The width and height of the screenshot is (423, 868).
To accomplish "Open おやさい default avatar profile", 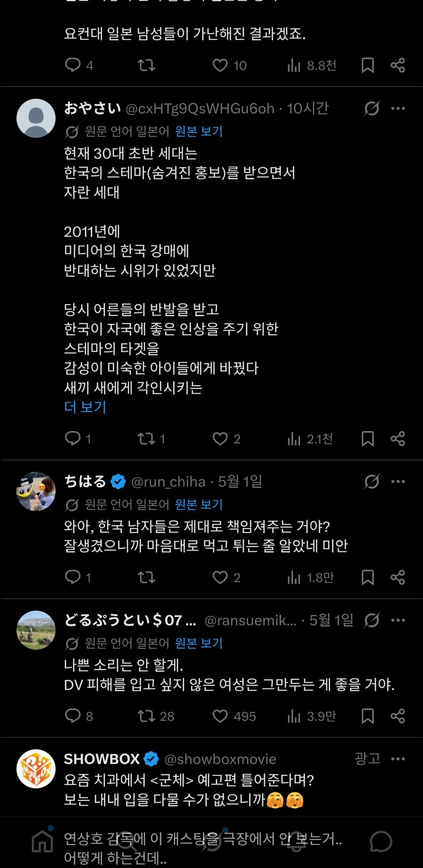I will (x=36, y=118).
